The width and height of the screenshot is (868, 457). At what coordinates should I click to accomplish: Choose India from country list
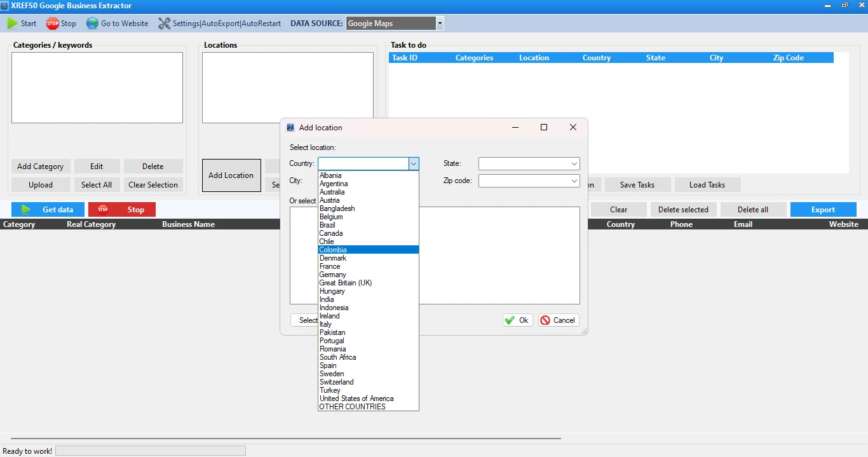point(368,299)
